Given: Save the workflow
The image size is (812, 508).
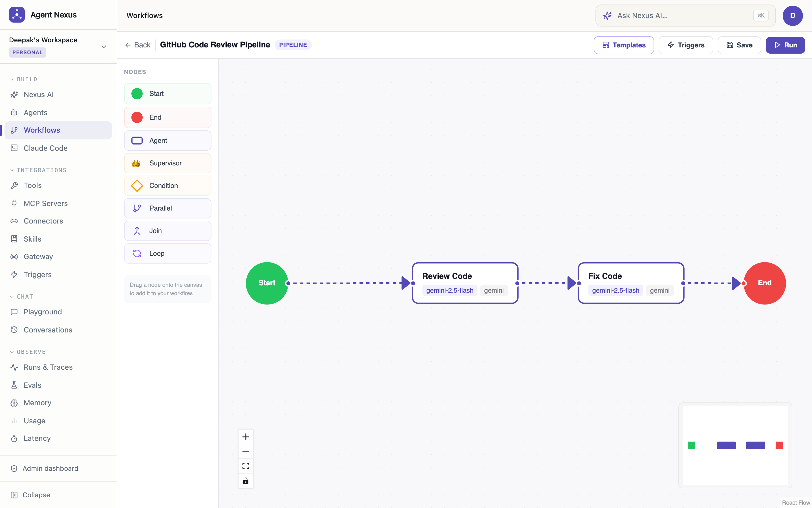Looking at the screenshot, I should click(739, 45).
